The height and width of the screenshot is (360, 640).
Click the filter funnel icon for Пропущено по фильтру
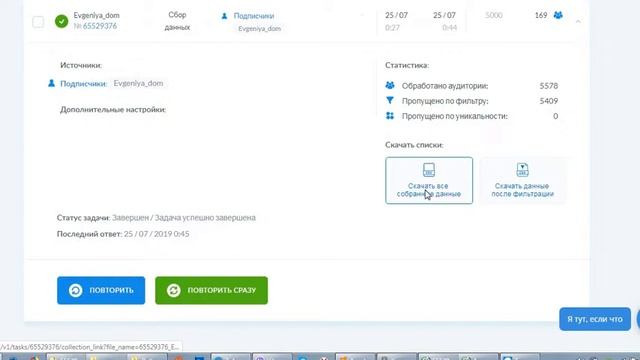coord(390,100)
